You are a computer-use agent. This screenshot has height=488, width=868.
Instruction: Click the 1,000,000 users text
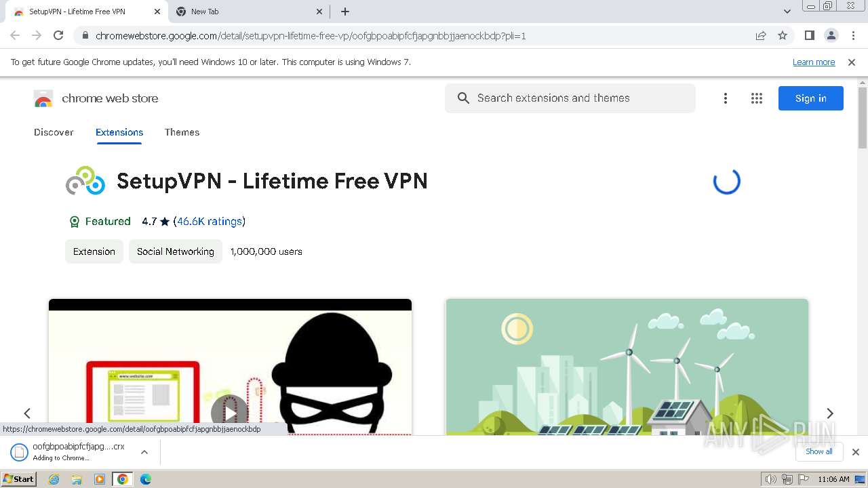pos(267,251)
